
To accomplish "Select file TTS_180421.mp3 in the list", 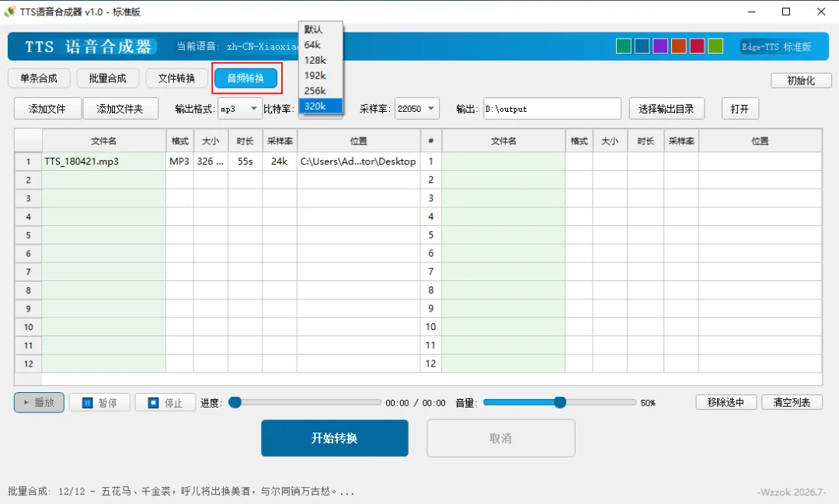I will click(104, 161).
